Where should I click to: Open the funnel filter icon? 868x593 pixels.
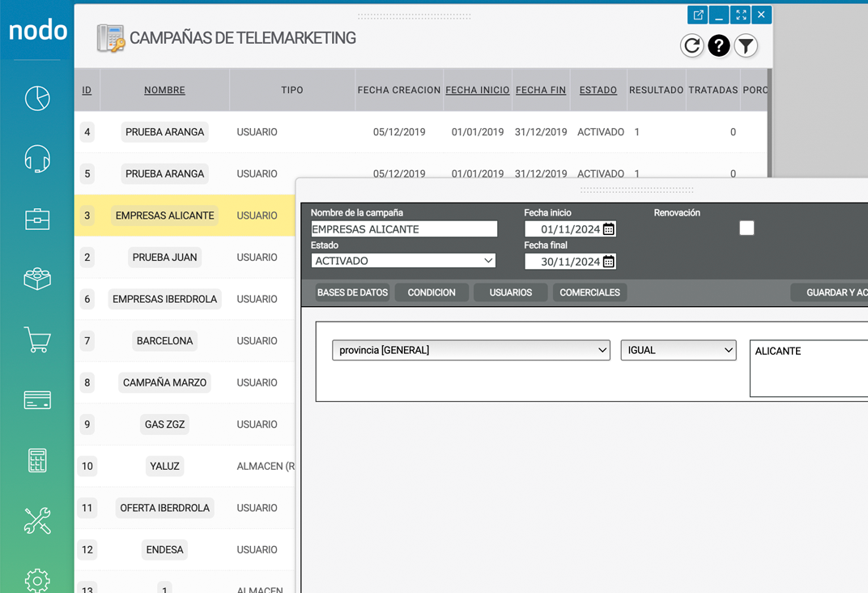(746, 45)
